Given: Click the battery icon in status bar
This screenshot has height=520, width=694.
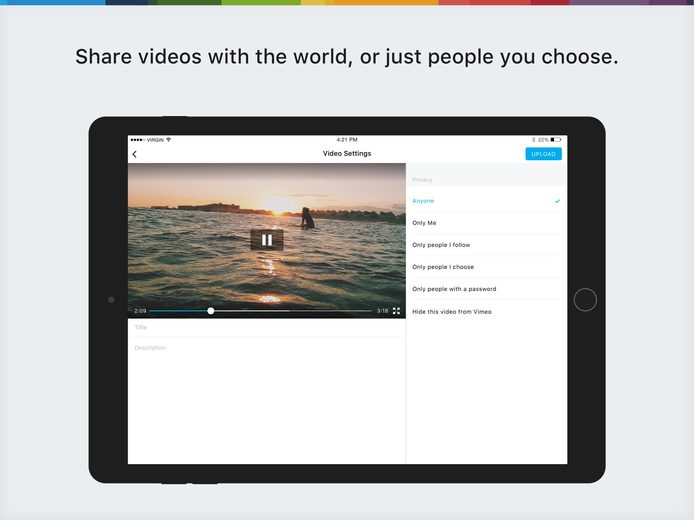Looking at the screenshot, I should point(555,140).
